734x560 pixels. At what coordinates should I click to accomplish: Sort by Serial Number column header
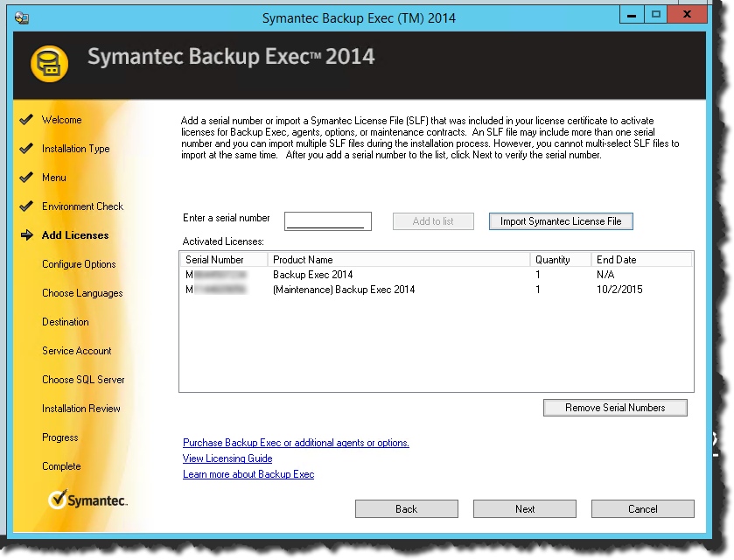(224, 259)
